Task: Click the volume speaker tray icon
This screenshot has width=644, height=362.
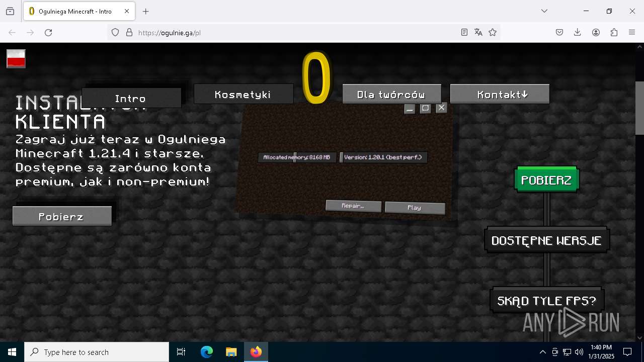Action: click(x=579, y=352)
